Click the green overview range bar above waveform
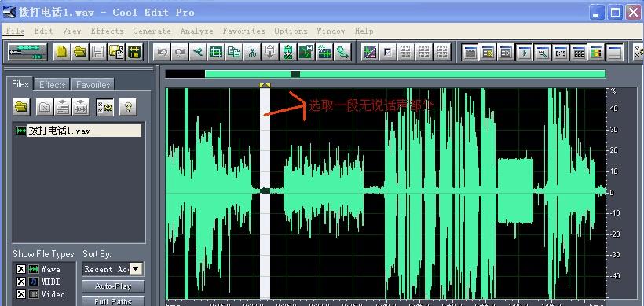Image resolution: width=644 pixels, height=306 pixels. [405, 74]
